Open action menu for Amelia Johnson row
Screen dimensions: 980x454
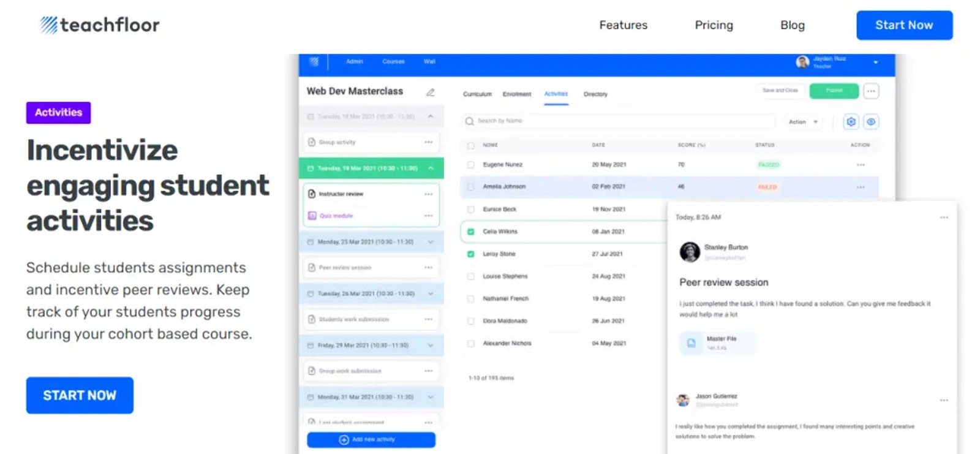(861, 187)
